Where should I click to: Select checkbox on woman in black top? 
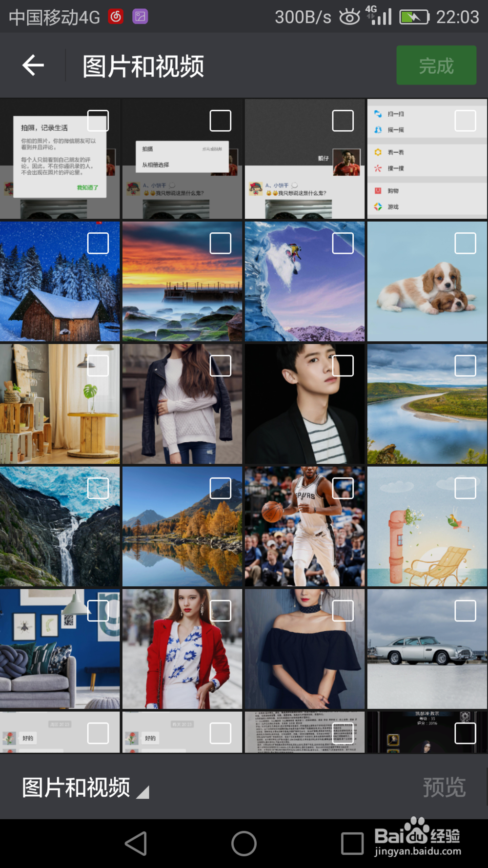point(343,611)
